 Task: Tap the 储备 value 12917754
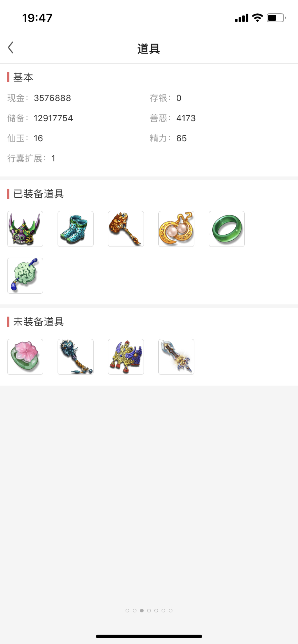point(53,118)
